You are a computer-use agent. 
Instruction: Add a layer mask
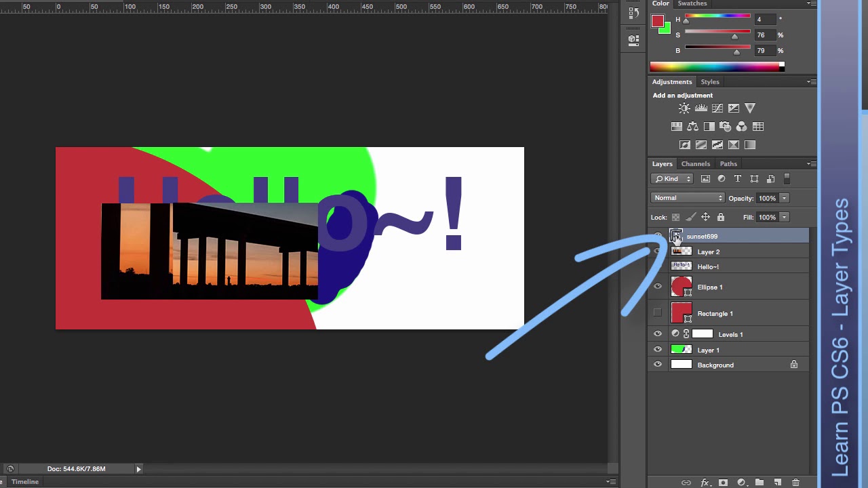(723, 483)
